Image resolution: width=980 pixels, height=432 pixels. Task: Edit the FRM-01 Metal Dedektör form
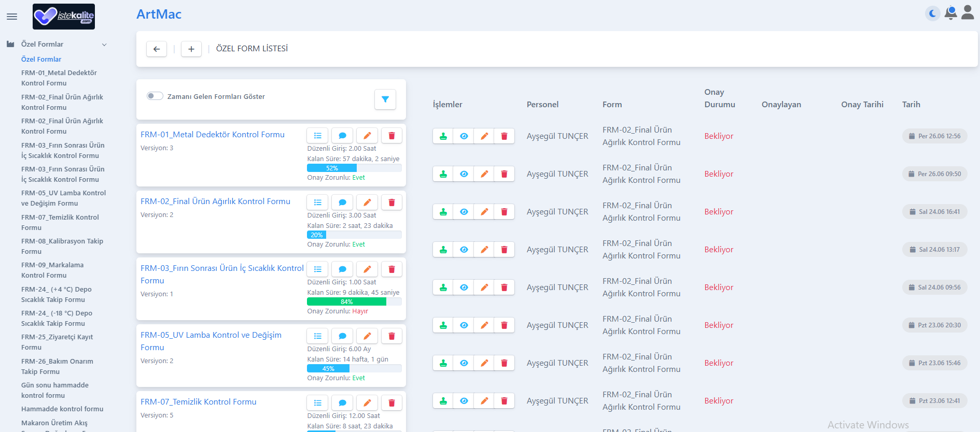[367, 136]
